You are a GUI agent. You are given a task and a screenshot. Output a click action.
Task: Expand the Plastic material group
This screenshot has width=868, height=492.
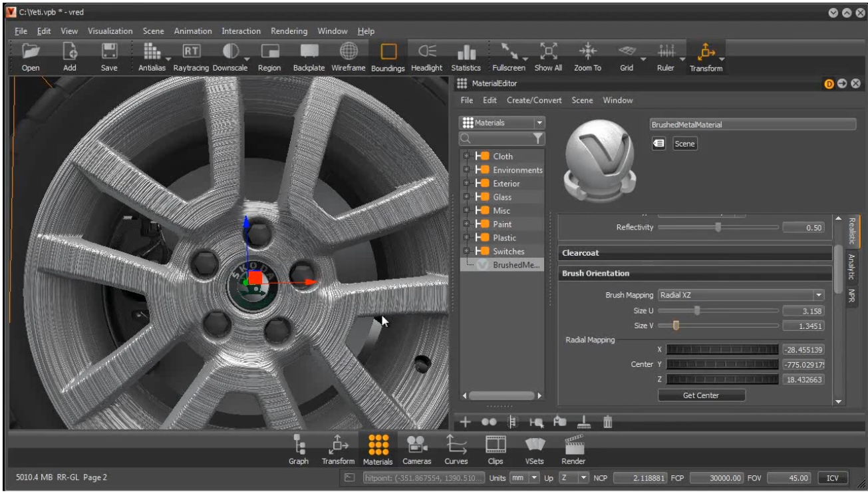466,238
